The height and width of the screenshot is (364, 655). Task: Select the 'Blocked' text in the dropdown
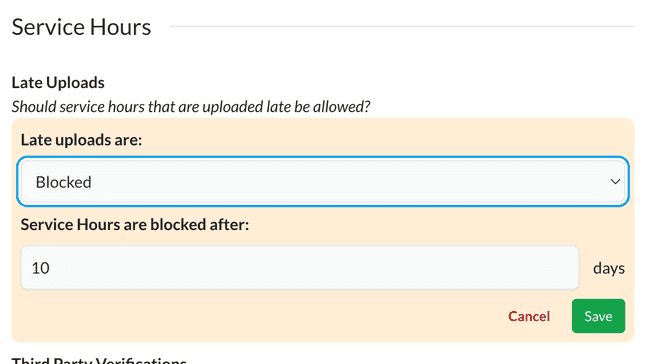click(x=63, y=182)
